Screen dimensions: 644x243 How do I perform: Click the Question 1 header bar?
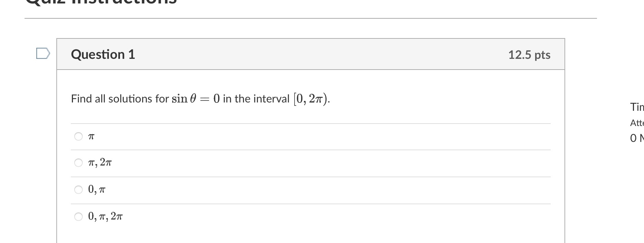click(x=277, y=54)
